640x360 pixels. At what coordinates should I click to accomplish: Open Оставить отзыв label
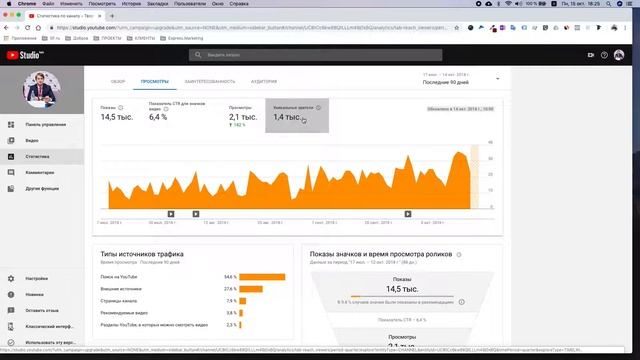42,310
